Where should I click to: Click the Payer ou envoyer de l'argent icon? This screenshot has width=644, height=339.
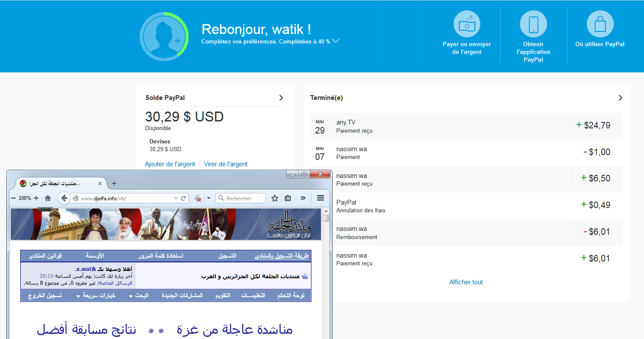(x=467, y=24)
